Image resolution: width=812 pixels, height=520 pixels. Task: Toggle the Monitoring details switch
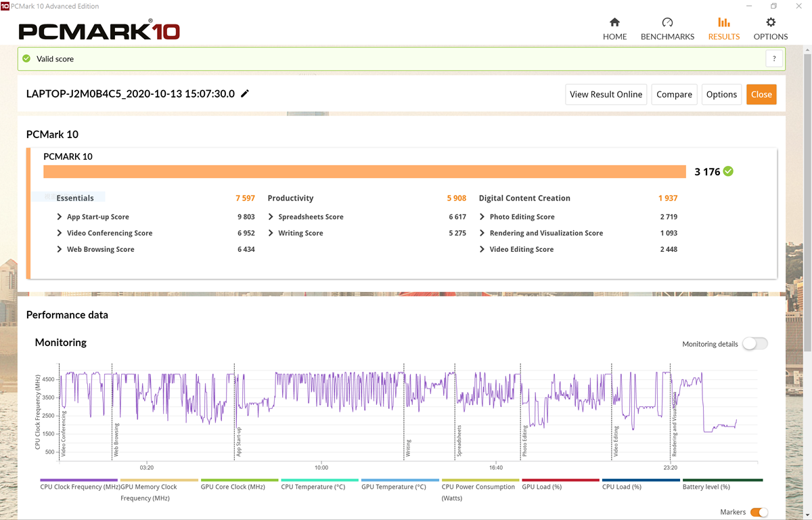coord(755,344)
